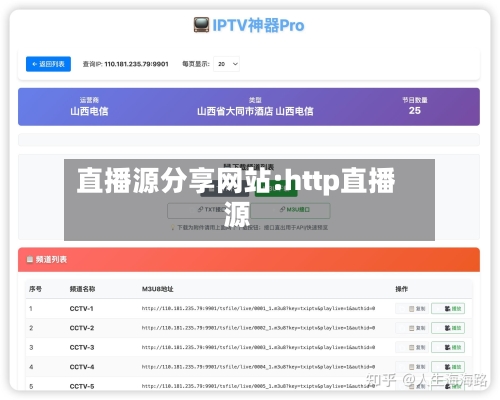The width and height of the screenshot is (500, 400).
Task: Click the 序号 column header
Action: tap(35, 289)
